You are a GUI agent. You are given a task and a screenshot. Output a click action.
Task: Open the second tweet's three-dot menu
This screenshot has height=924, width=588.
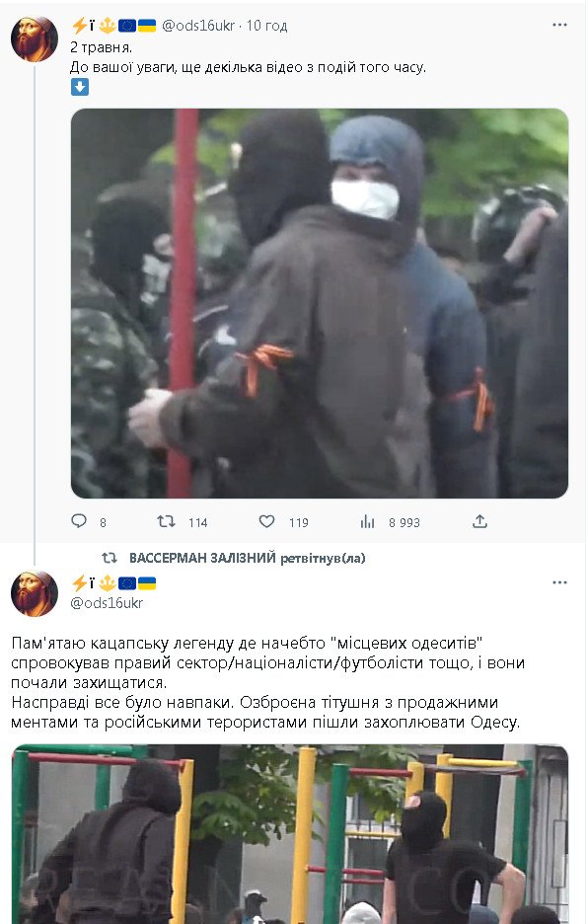click(559, 582)
